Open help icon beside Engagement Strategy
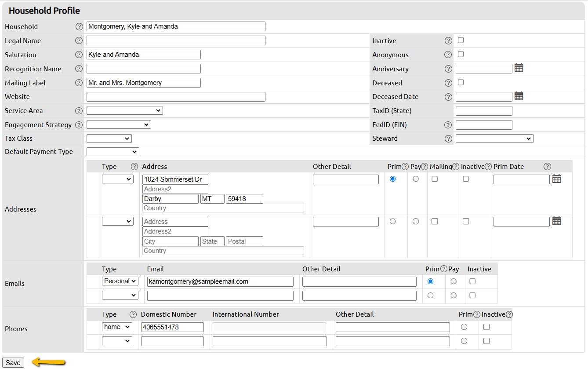The image size is (588, 369). 79,125
